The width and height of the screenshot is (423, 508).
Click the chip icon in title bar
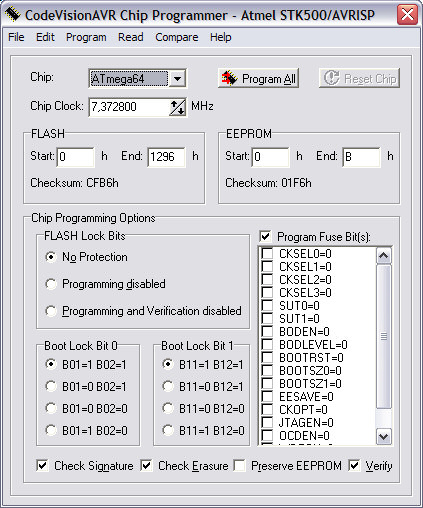click(13, 15)
